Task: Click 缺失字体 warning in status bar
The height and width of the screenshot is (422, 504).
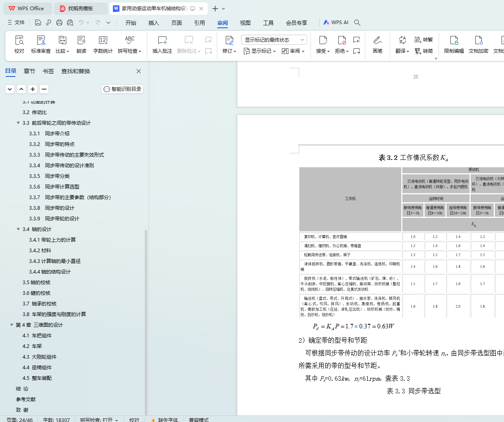Action: 164,420
